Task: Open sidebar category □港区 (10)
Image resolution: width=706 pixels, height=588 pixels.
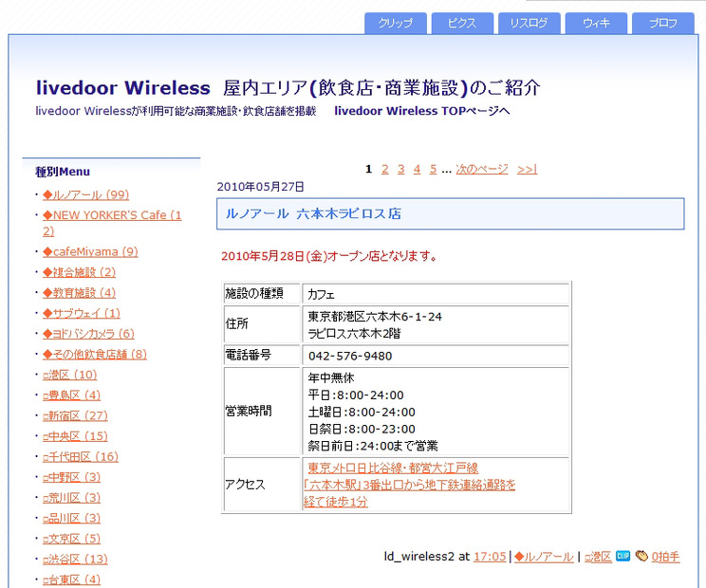Action: 70,375
